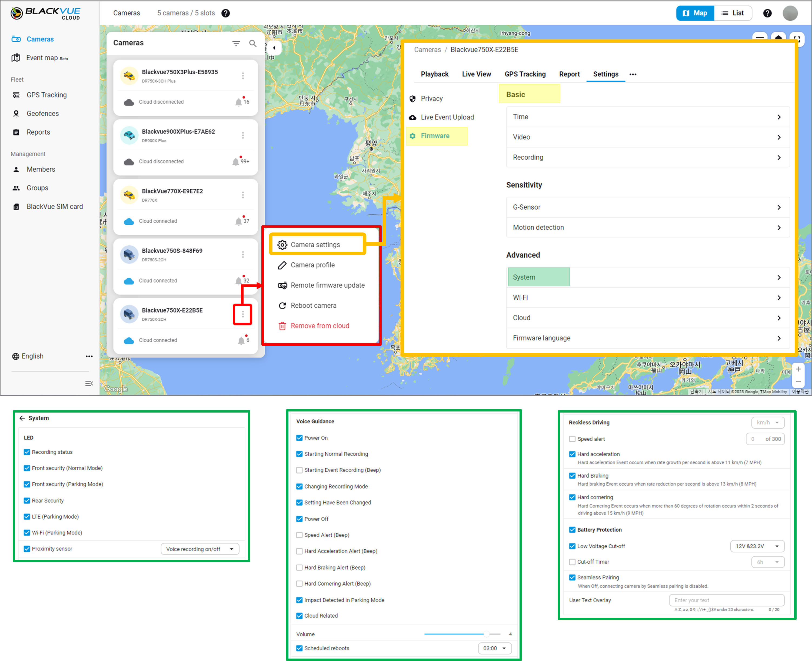Switch to List view
The image size is (812, 661).
tap(733, 13)
